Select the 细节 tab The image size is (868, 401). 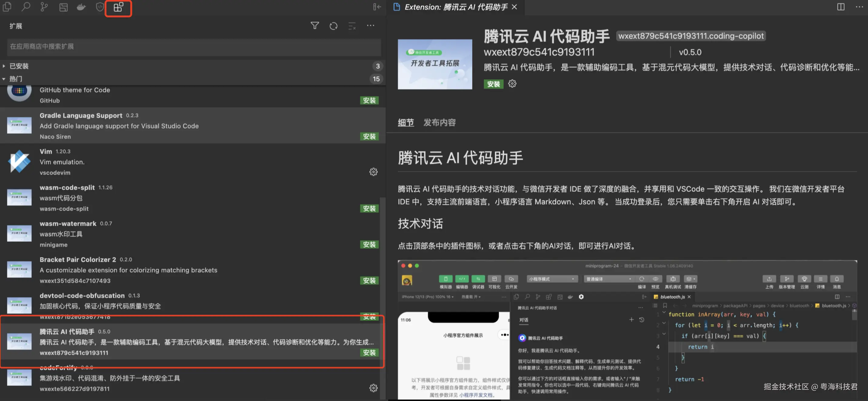tap(406, 123)
